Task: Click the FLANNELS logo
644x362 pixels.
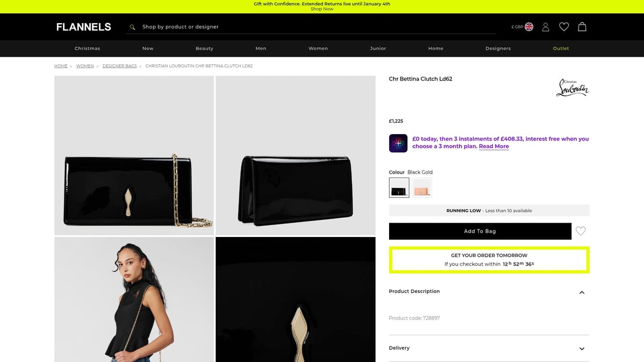Action: [x=83, y=26]
